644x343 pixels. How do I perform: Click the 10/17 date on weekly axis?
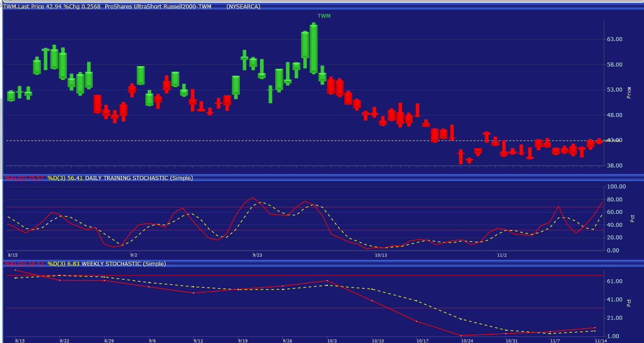pos(422,340)
